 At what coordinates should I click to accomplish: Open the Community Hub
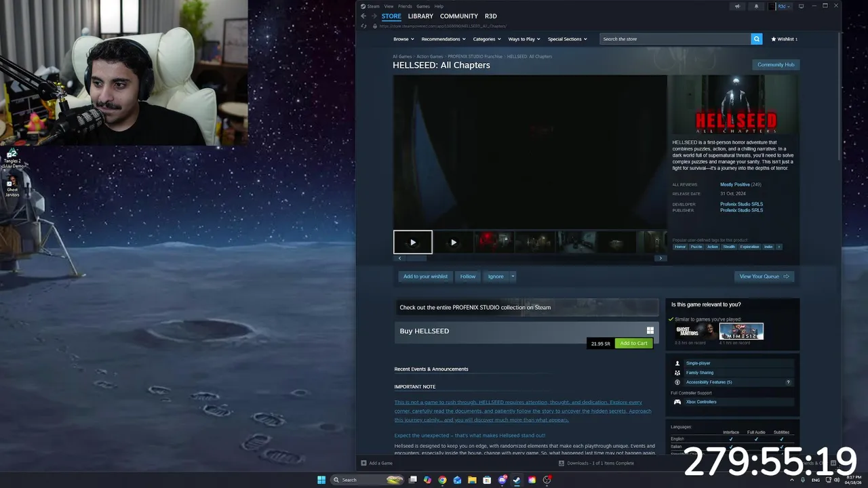coord(776,64)
